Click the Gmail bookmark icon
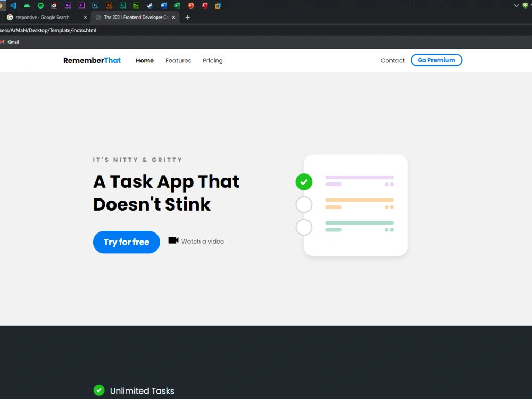This screenshot has height=399, width=532. [x=2, y=42]
